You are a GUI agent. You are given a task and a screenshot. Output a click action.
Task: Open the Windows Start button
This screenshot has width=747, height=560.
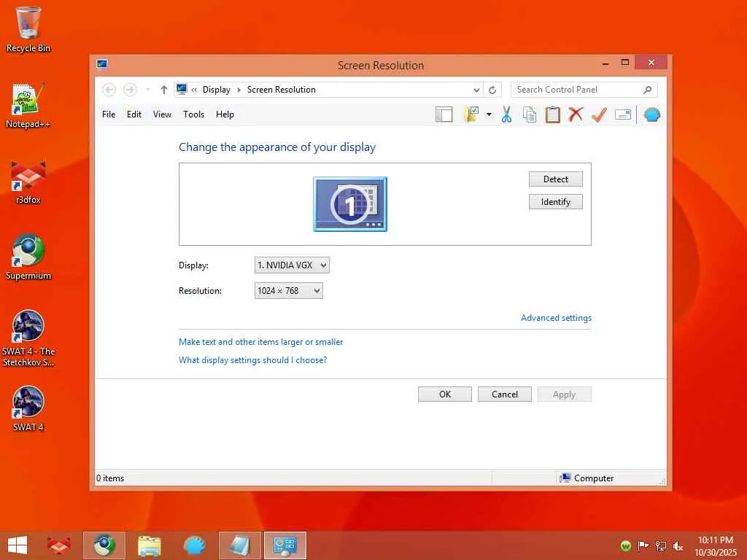(18, 545)
